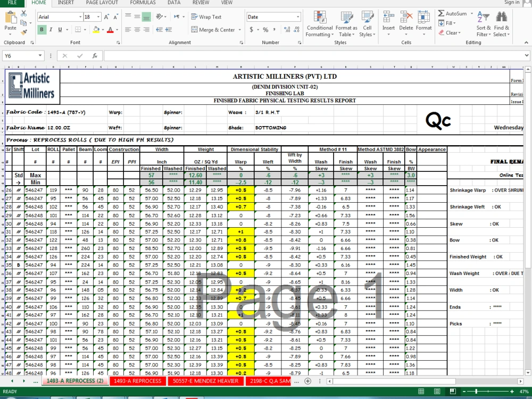Apply Comma Style icon

click(274, 29)
